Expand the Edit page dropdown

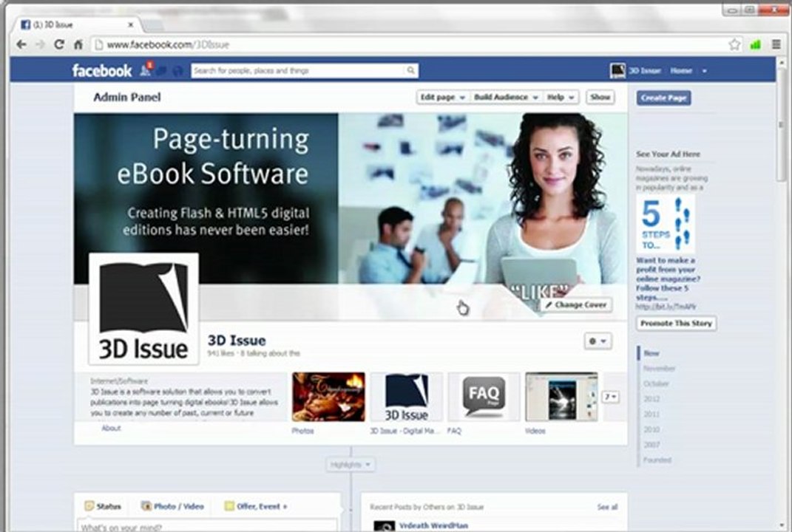coord(442,97)
